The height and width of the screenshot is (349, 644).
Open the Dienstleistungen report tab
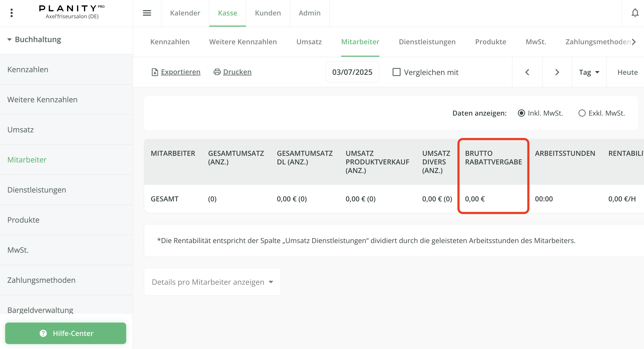tap(427, 42)
